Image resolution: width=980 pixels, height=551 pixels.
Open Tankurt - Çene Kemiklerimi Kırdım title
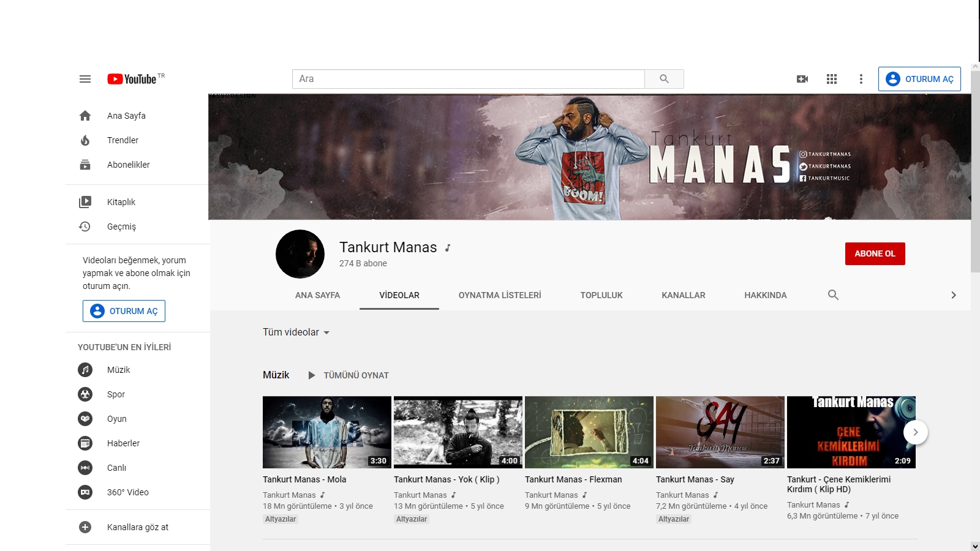click(839, 484)
